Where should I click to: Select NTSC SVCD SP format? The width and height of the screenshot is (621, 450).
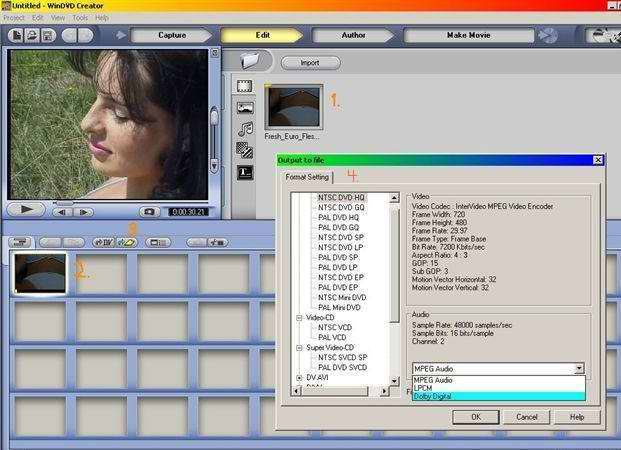(342, 357)
